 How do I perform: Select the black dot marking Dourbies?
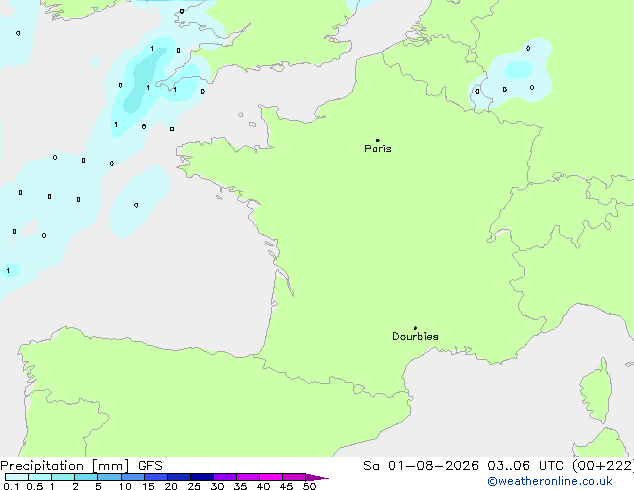click(x=415, y=328)
